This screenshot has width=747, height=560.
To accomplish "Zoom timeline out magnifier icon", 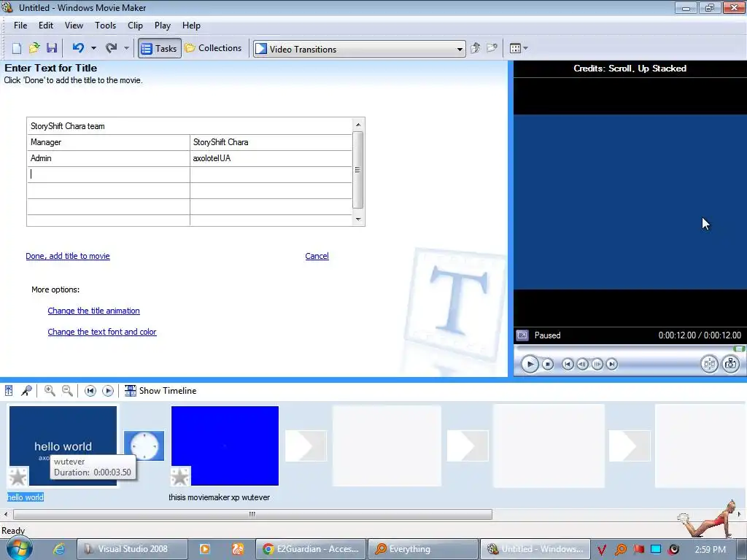I will [x=68, y=391].
